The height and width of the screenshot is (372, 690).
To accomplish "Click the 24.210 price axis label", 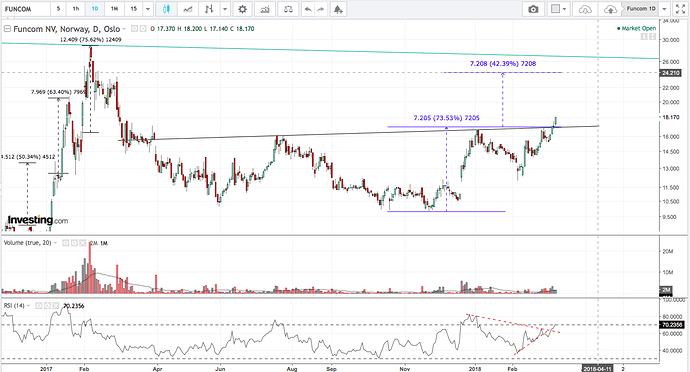I will (670, 73).
